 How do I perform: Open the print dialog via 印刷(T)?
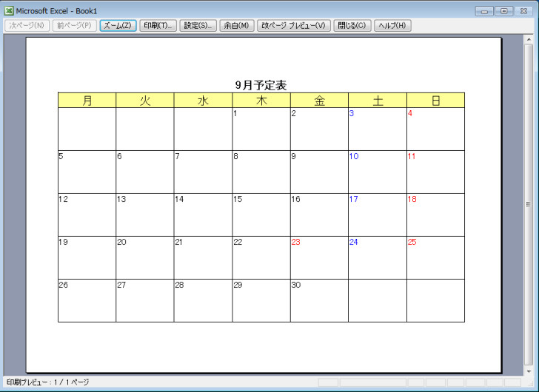pyautogui.click(x=158, y=26)
